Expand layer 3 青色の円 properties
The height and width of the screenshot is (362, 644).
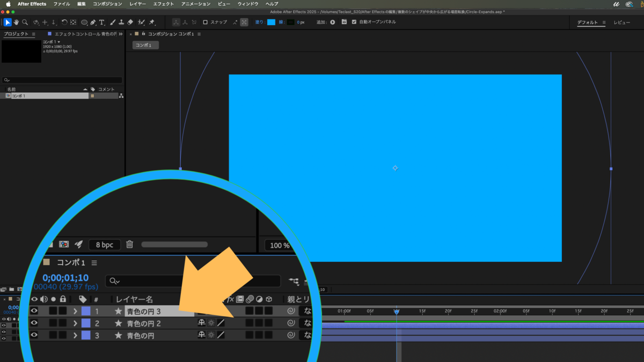pos(75,336)
